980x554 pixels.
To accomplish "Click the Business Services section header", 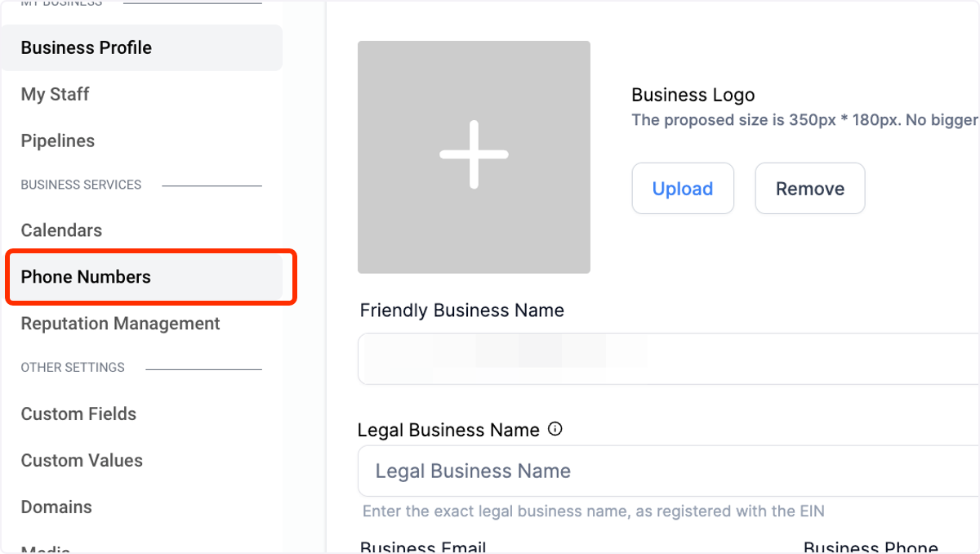I will click(81, 185).
